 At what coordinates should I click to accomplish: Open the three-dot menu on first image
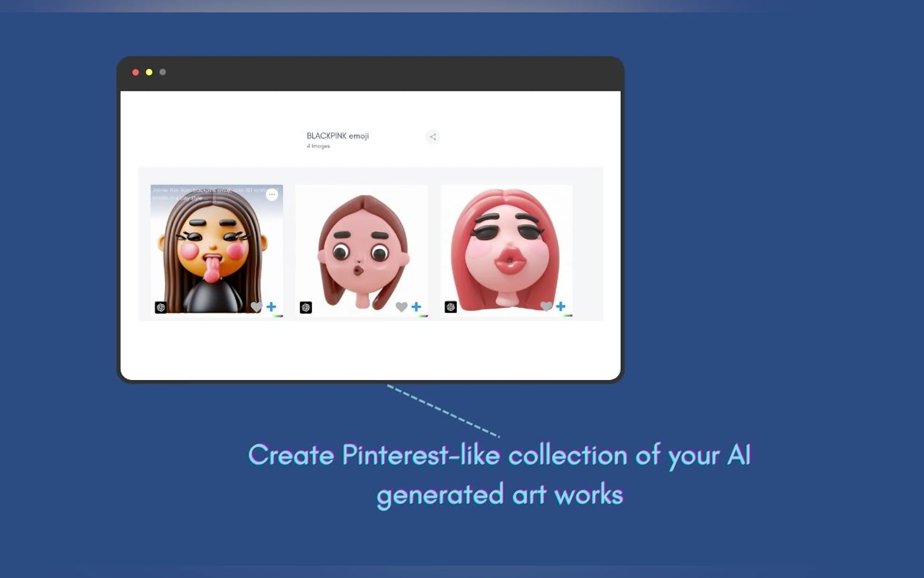[272, 195]
